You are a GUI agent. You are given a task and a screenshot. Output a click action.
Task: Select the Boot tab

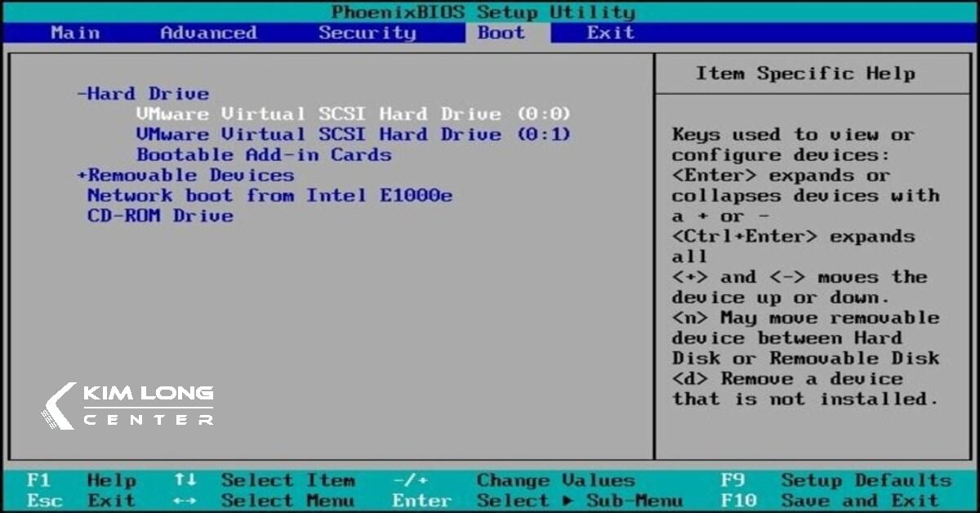[x=501, y=33]
